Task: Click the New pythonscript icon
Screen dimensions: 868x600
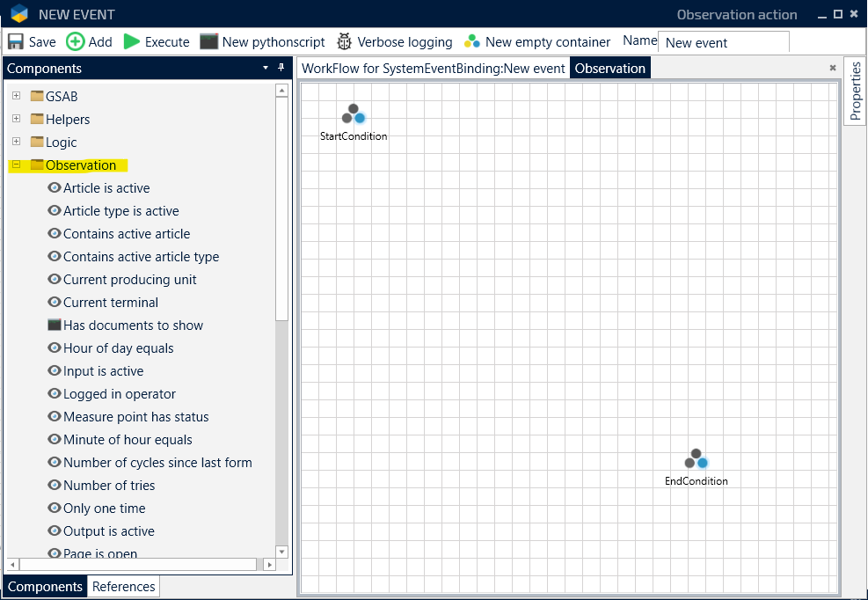Action: click(x=208, y=41)
